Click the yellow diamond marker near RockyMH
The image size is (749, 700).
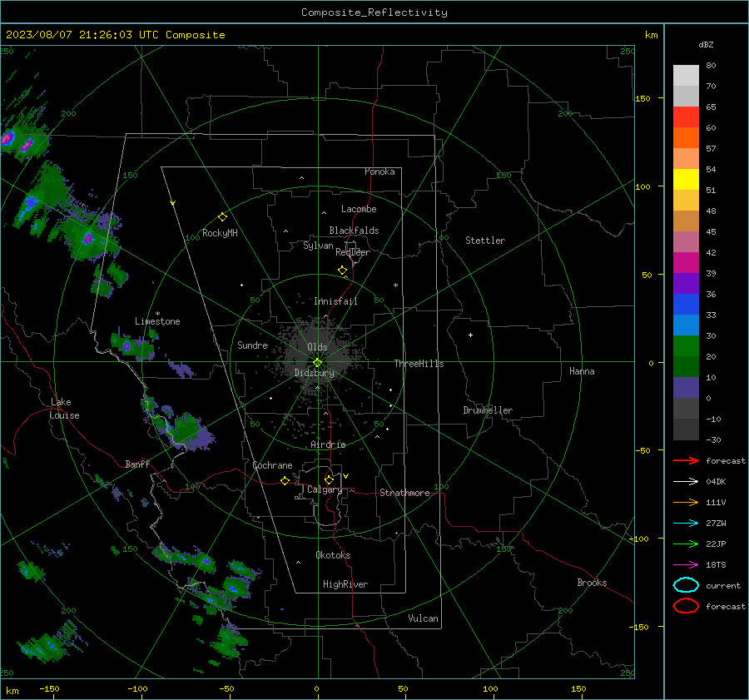click(x=222, y=217)
